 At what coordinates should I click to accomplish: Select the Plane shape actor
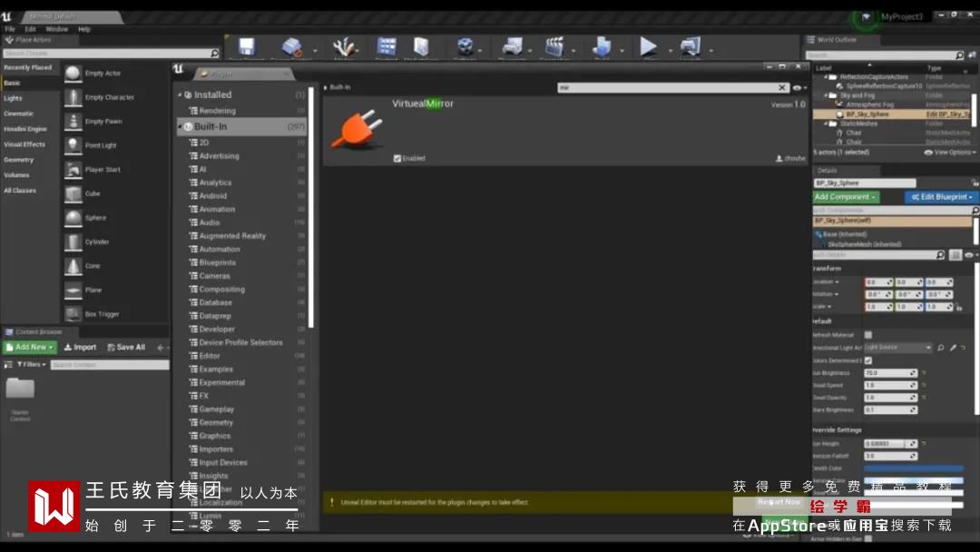(93, 290)
